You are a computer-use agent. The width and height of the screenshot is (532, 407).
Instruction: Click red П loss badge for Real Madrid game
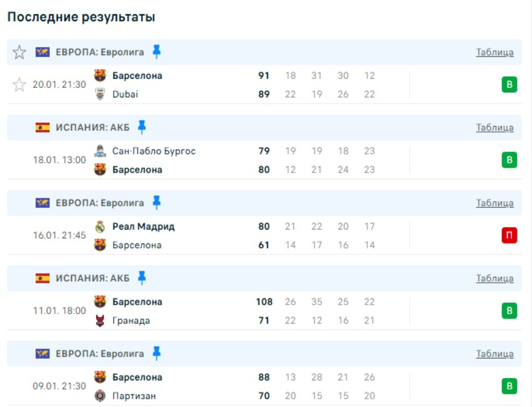pos(509,236)
